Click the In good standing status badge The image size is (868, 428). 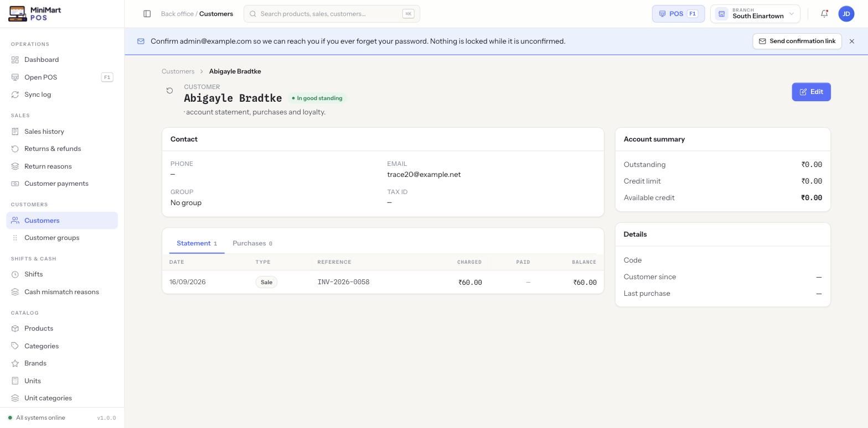[x=317, y=98]
